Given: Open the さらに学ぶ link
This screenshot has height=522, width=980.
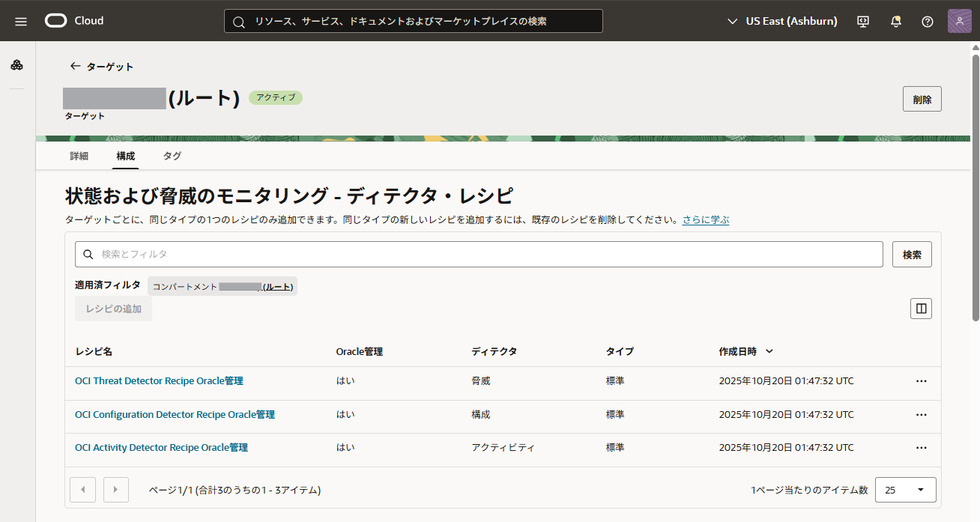Looking at the screenshot, I should [x=705, y=220].
